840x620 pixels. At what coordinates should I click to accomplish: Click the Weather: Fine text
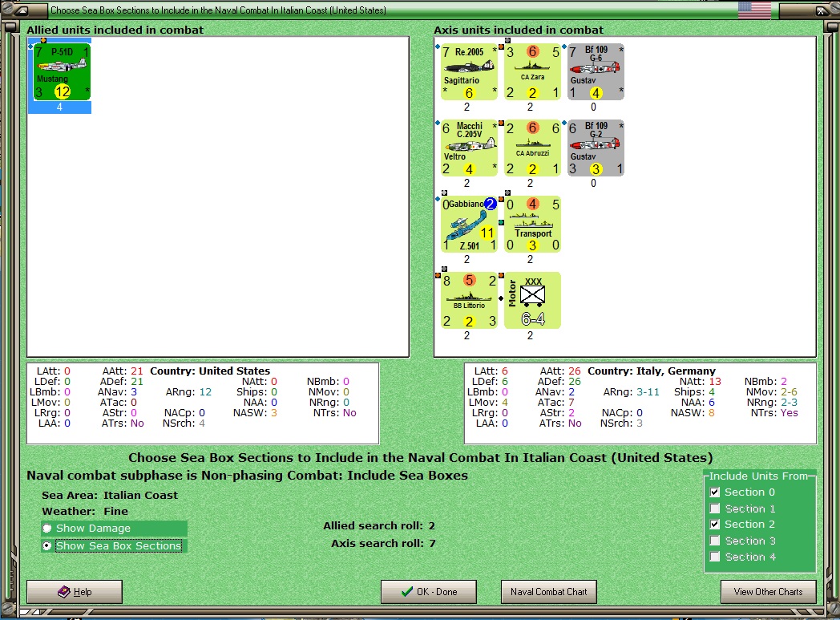pyautogui.click(x=85, y=511)
